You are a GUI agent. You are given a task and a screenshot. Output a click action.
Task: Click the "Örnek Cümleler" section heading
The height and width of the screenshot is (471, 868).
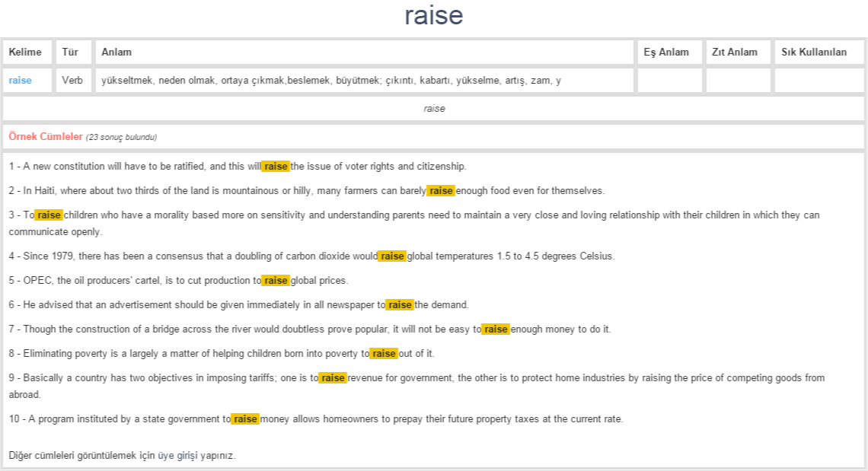tap(46, 137)
